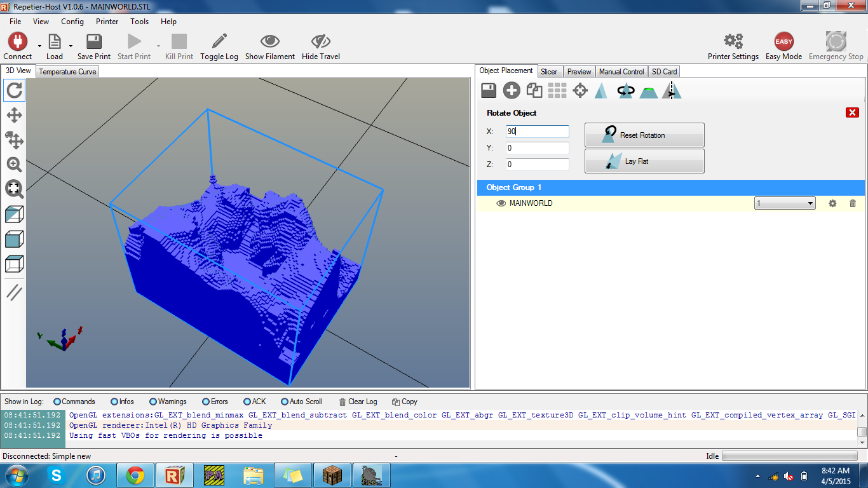Delete MAINWORLD with trash icon
This screenshot has width=868, height=488.
point(853,203)
